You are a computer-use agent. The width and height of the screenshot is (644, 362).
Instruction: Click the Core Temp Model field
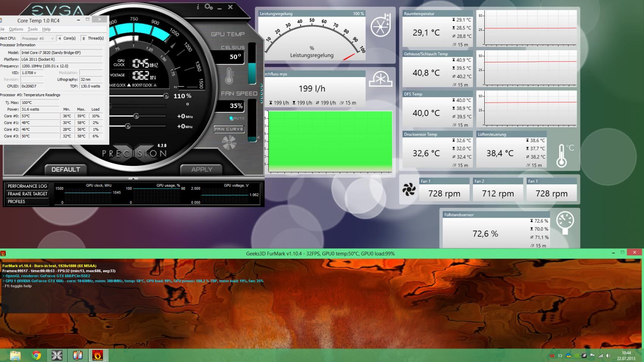[61, 53]
